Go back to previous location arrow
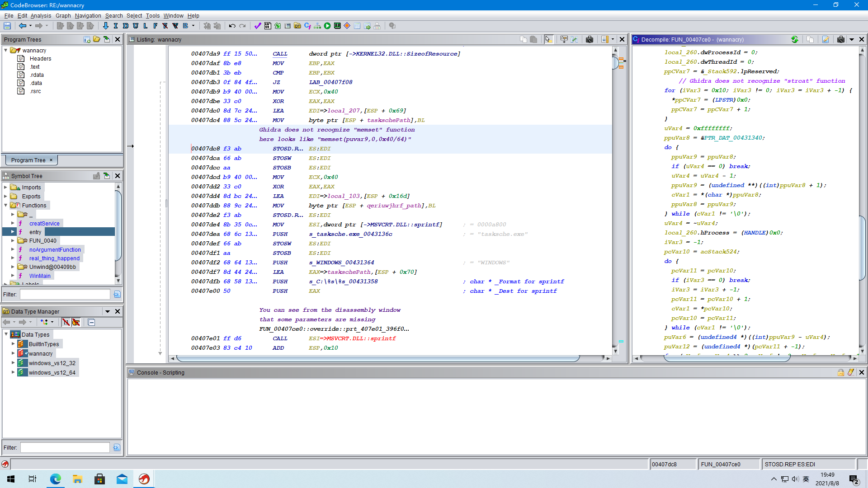The width and height of the screenshot is (868, 488). tap(22, 26)
